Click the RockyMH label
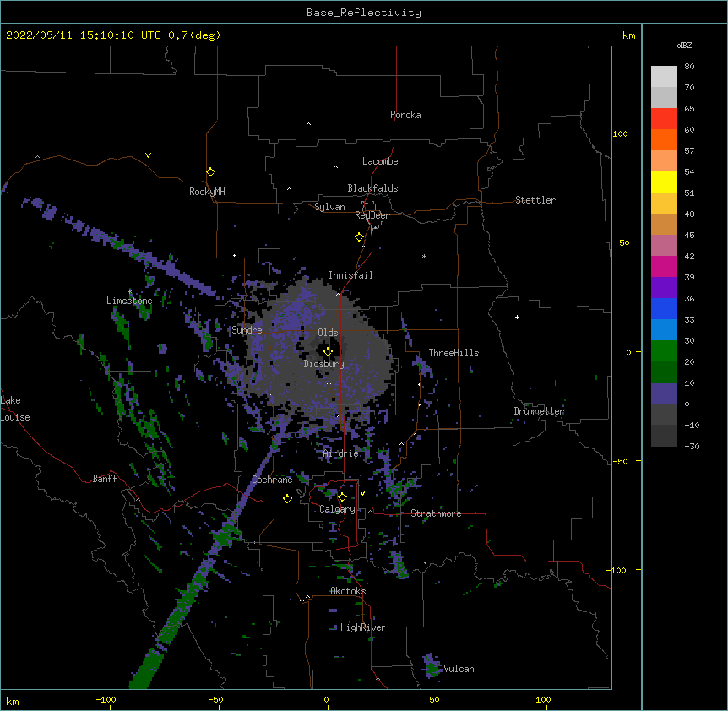728x711 pixels. [207, 192]
